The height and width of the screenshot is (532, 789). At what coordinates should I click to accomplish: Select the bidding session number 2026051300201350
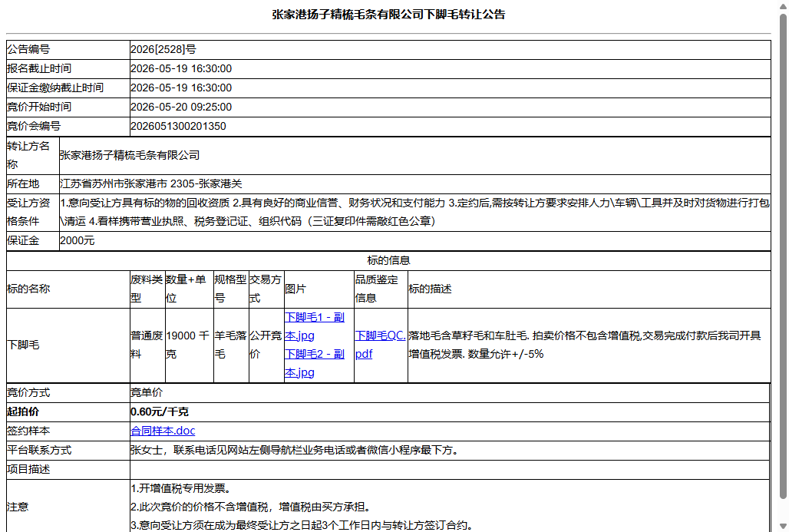point(178,126)
